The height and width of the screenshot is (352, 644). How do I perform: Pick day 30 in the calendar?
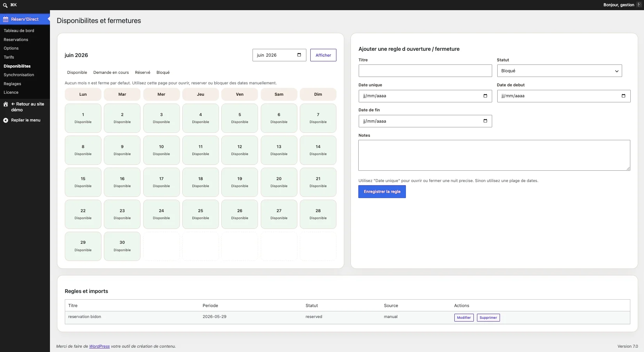[x=122, y=246]
